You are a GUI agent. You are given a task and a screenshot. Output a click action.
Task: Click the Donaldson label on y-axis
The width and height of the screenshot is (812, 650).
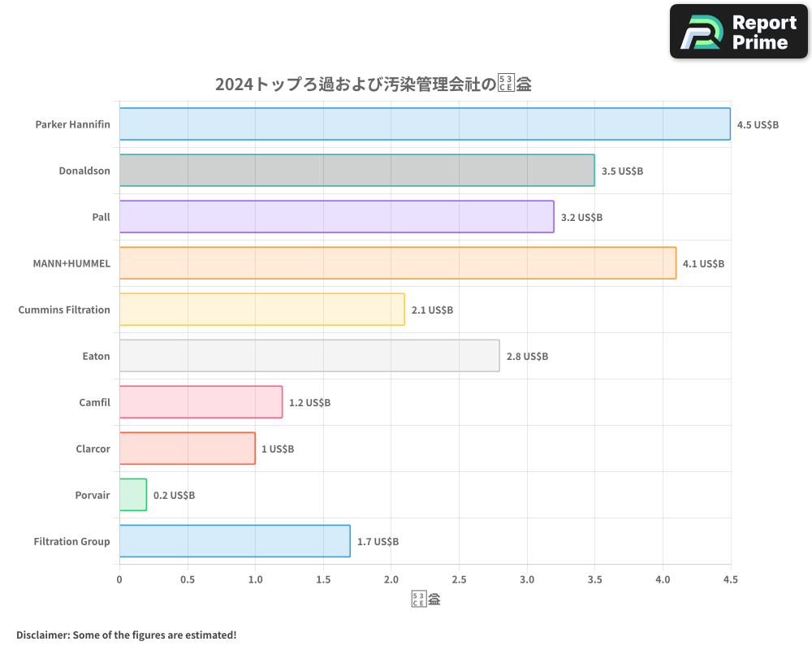click(x=84, y=171)
